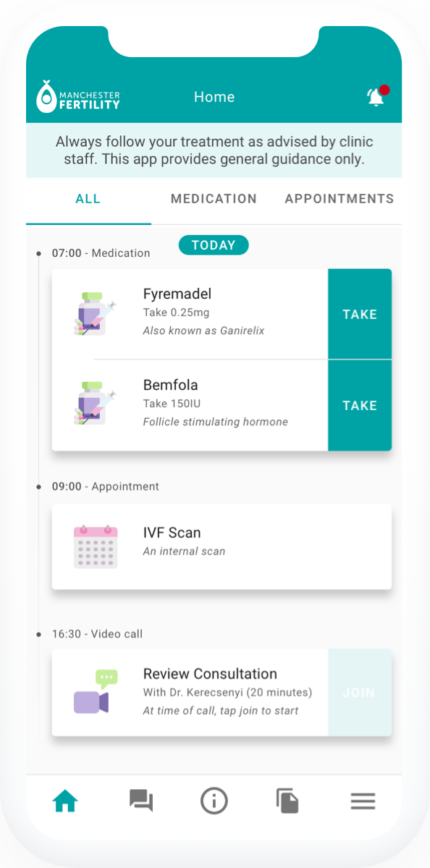This screenshot has height=868, width=430.
Task: Join the Review Consultation video call
Action: (360, 692)
